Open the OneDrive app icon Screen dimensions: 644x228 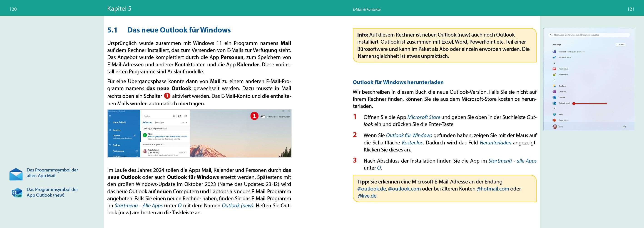click(554, 86)
